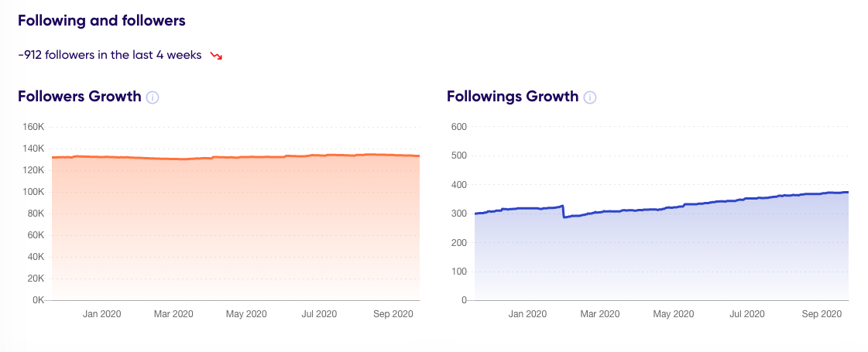This screenshot has height=352, width=868.
Task: Click the 160K label on the followers y-axis
Action: (x=34, y=127)
